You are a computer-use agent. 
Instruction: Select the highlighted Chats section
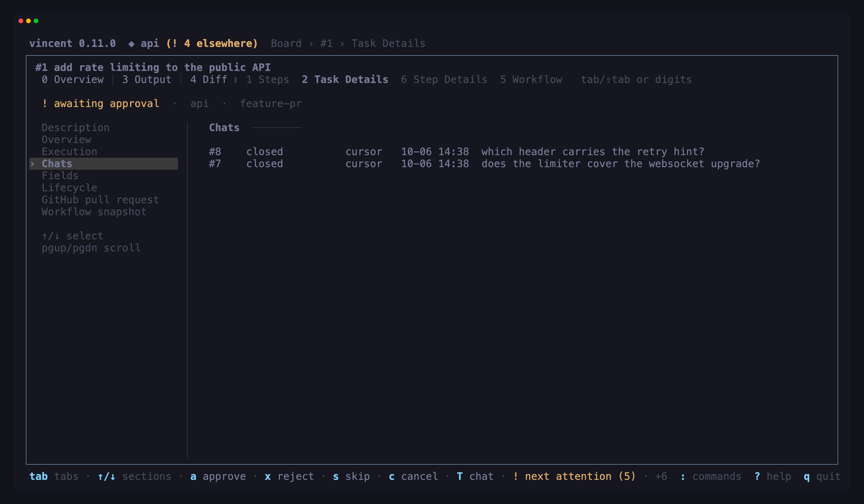click(104, 164)
